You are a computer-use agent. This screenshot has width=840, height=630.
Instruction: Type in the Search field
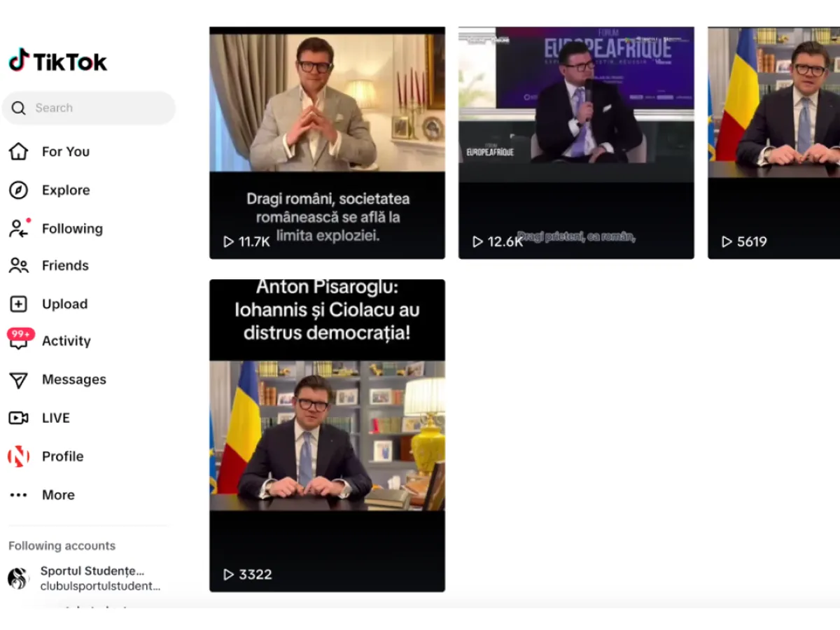click(x=98, y=108)
